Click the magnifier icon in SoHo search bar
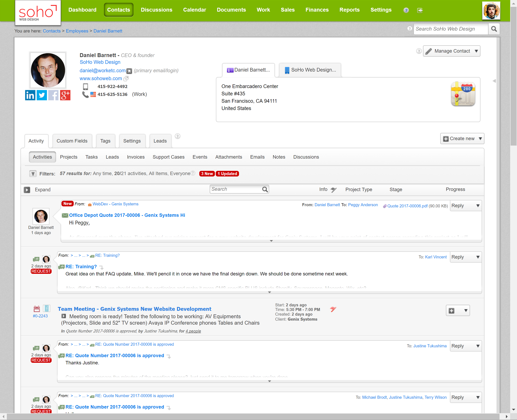This screenshot has height=420, width=517. (x=494, y=29)
